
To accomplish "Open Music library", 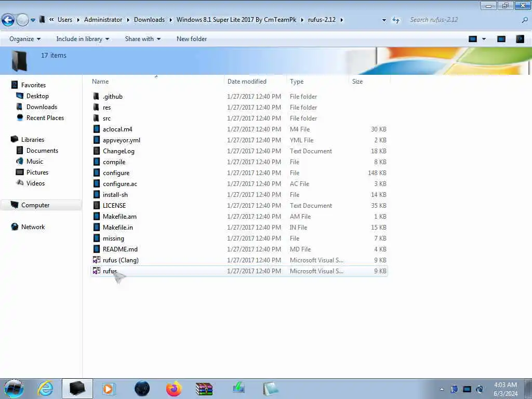I will (35, 161).
